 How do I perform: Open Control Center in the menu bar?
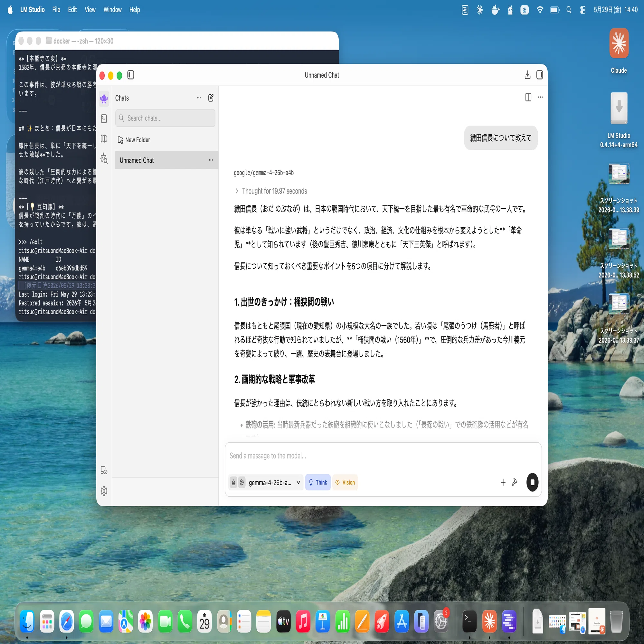[583, 10]
